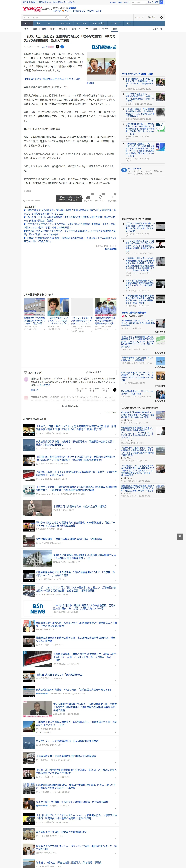
Task: Play the 0:40 video ranking thumbnail
Action: (160, 227)
